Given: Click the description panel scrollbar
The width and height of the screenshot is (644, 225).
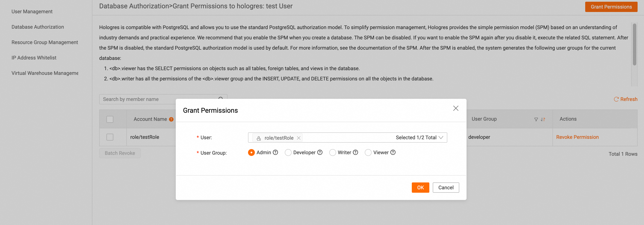Looking at the screenshot, I should (x=634, y=44).
